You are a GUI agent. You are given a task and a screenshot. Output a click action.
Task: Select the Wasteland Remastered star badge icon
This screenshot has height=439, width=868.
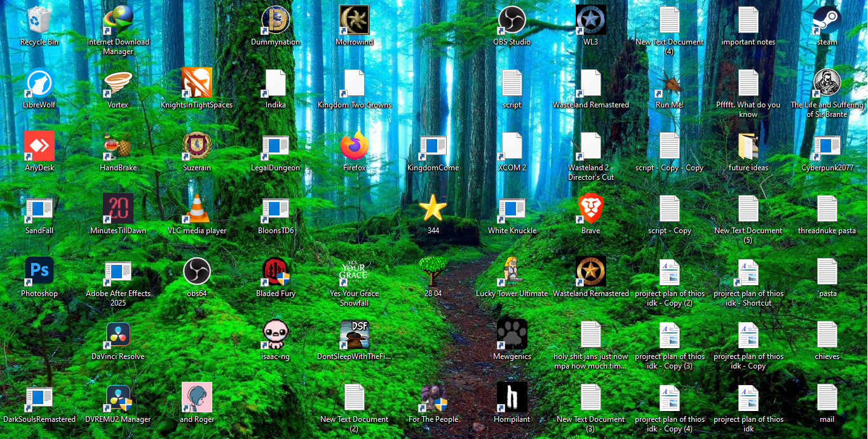(x=591, y=271)
